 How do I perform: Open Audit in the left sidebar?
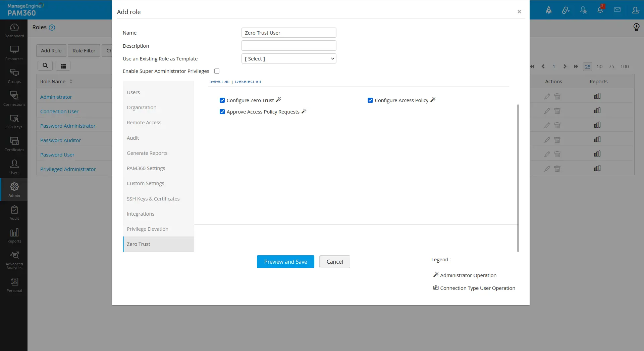(x=14, y=213)
